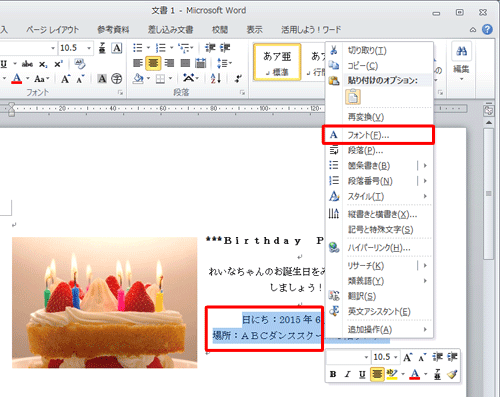Apply the 標準 style
This screenshot has width=500, height=397.
pyautogui.click(x=277, y=62)
